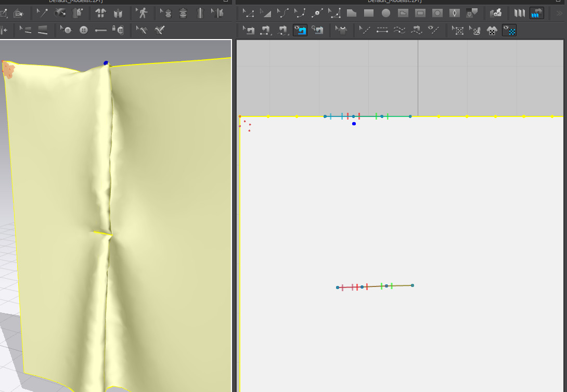This screenshot has height=392, width=567.
Task: Select the rectangle pattern tool
Action: click(369, 13)
